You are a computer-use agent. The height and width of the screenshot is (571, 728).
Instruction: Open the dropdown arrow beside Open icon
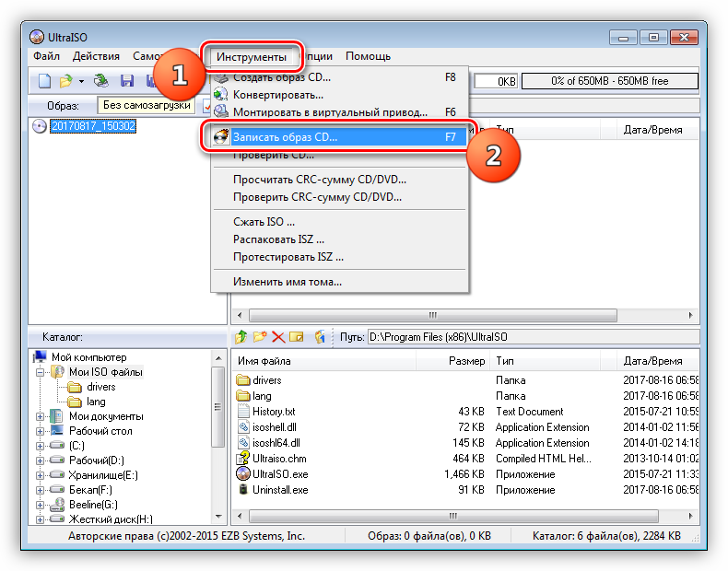pyautogui.click(x=82, y=81)
